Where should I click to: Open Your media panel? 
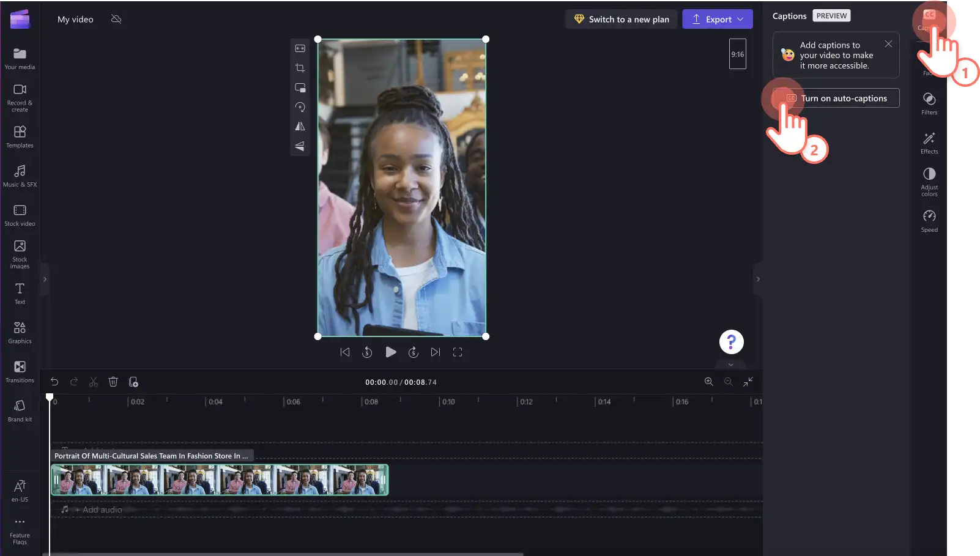click(x=20, y=59)
